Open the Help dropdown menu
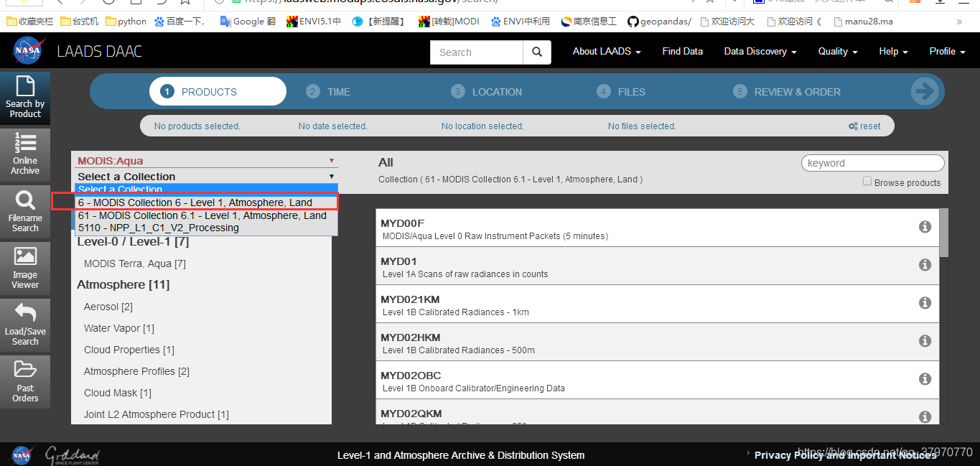 pyautogui.click(x=893, y=51)
